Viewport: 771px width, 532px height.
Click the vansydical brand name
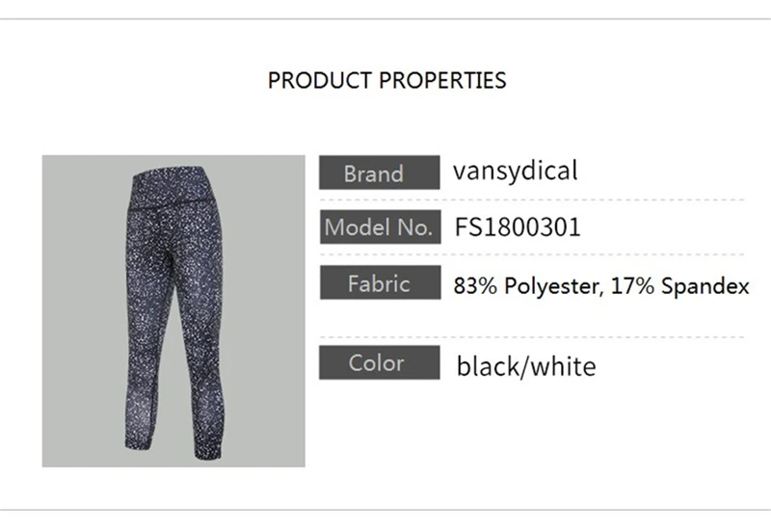pos(515,172)
